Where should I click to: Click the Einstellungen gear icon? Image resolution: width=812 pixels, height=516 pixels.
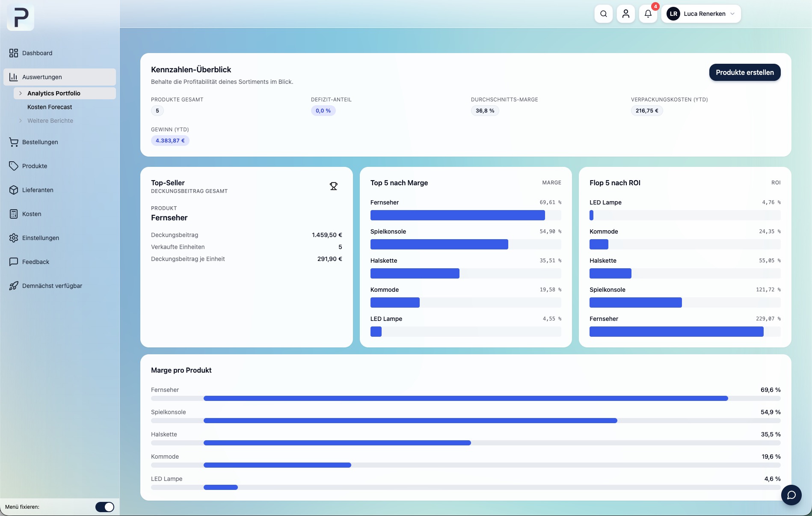14,238
